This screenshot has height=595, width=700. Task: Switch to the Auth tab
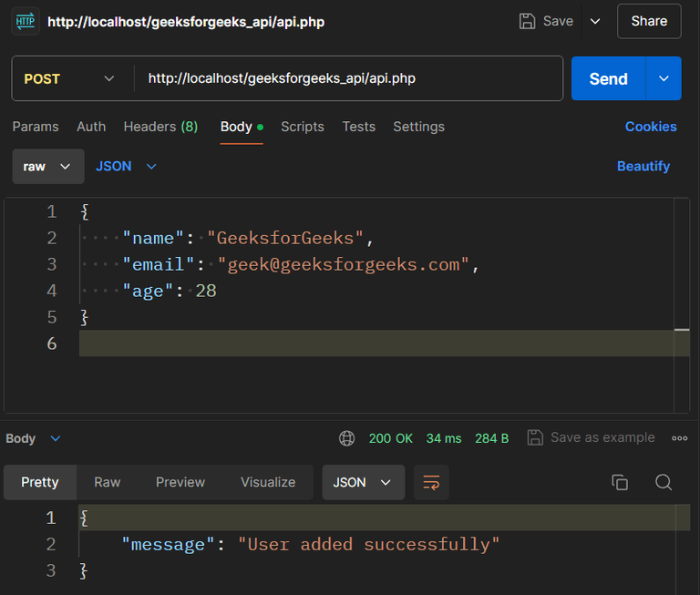[91, 127]
